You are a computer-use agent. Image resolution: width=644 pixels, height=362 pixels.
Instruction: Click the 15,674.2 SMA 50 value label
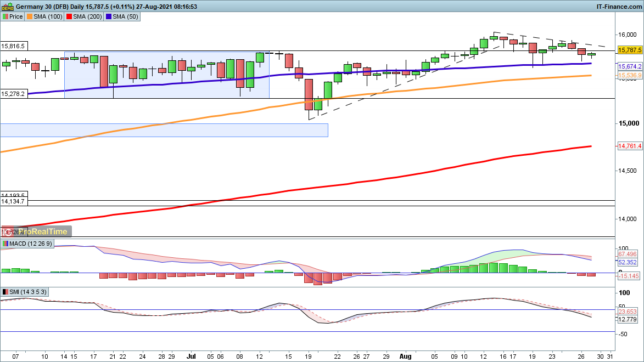(x=630, y=66)
